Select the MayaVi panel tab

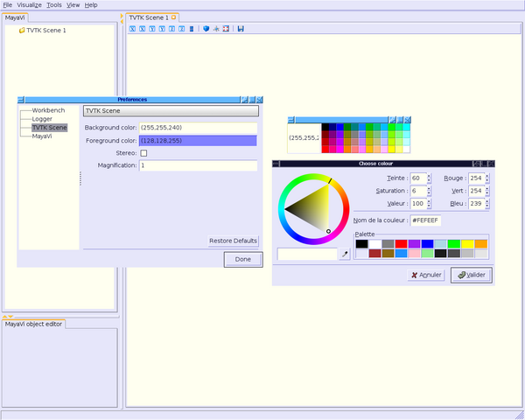click(15, 17)
